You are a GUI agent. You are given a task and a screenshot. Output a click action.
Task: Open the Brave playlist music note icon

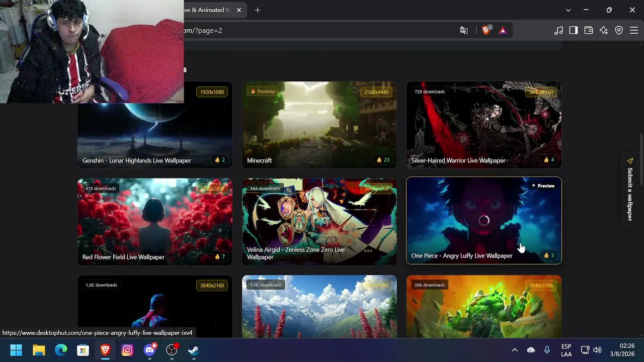click(x=558, y=30)
